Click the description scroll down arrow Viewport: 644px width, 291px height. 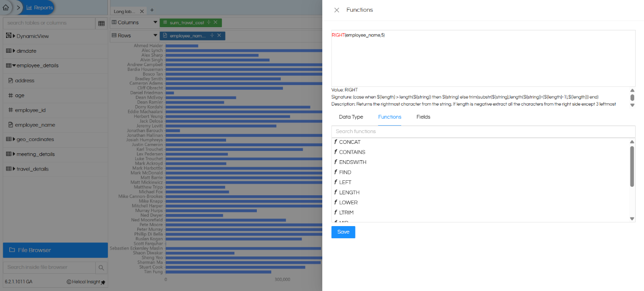click(632, 105)
